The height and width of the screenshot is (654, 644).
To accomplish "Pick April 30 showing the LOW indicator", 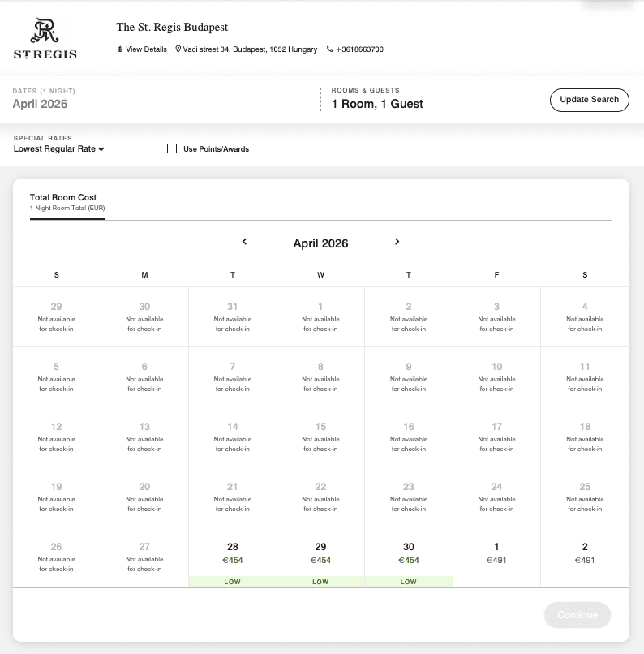I will [x=408, y=557].
